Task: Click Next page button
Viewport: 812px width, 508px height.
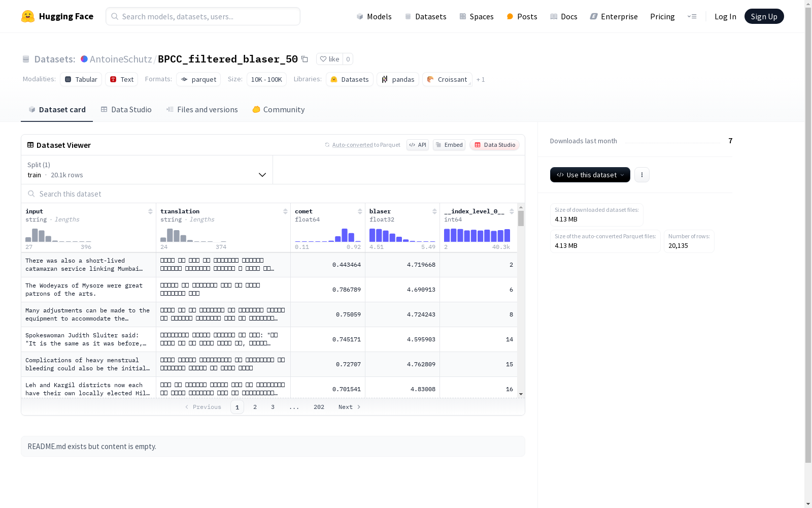Action: pyautogui.click(x=350, y=407)
